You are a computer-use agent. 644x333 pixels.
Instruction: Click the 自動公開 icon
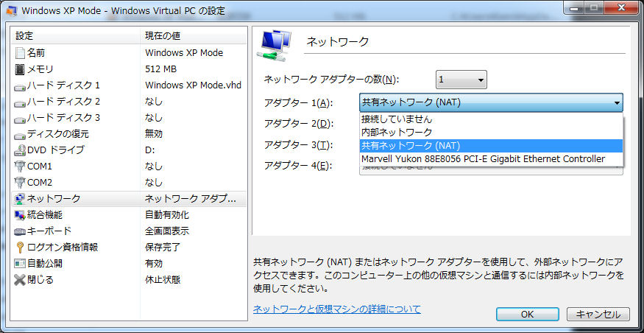(x=20, y=264)
